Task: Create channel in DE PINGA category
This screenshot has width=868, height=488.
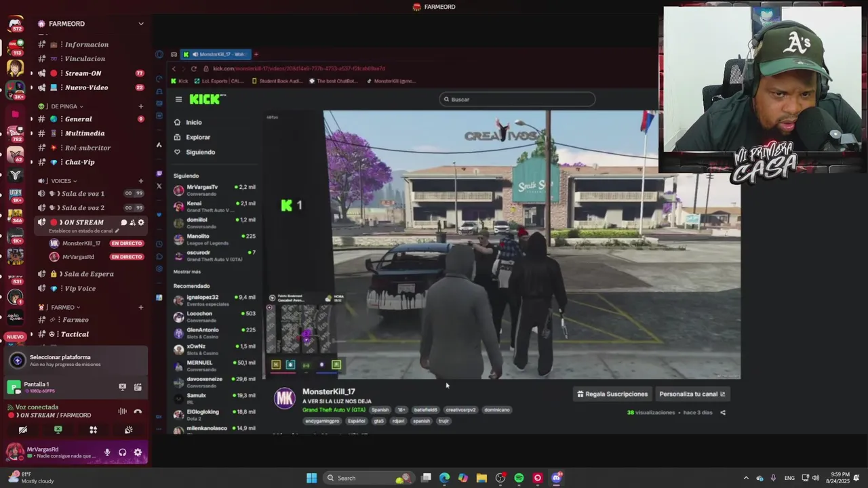Action: (141, 106)
